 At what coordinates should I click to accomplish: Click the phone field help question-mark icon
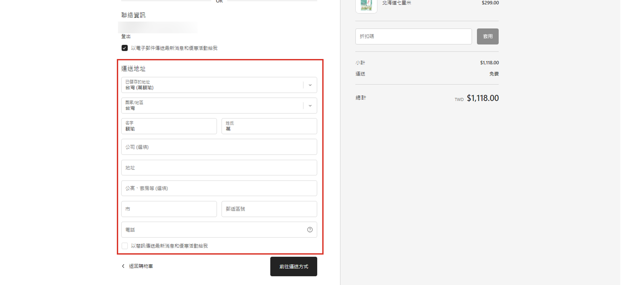pyautogui.click(x=310, y=230)
